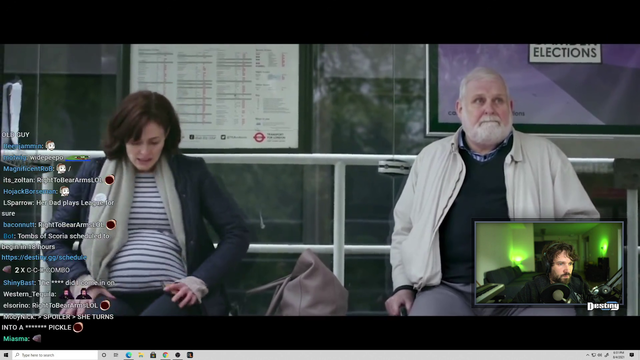640x360 pixels.
Task: Click username ShinyBast in chat
Action: tap(19, 283)
